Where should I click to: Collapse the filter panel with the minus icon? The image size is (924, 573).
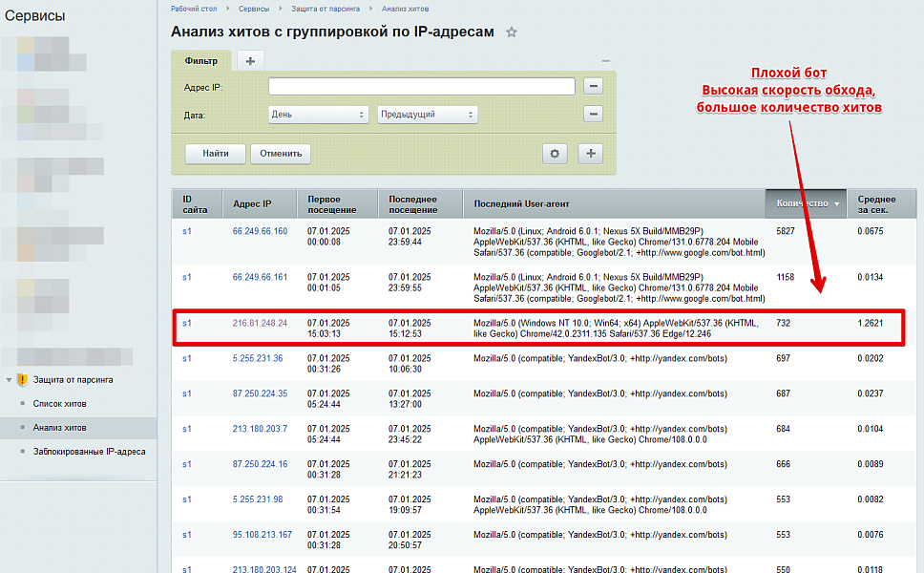[604, 59]
